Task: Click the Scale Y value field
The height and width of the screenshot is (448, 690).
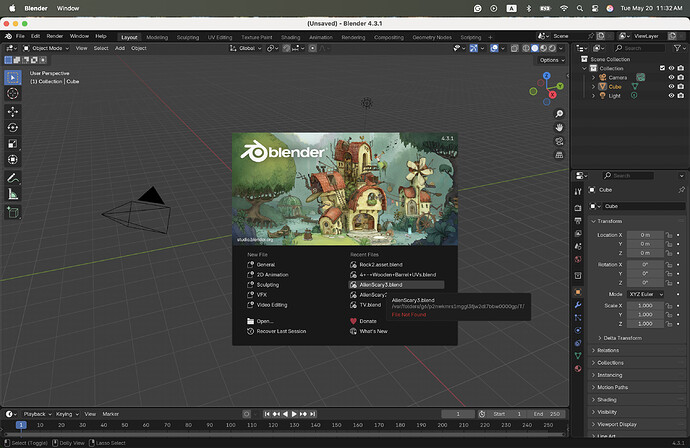Action: pyautogui.click(x=645, y=315)
